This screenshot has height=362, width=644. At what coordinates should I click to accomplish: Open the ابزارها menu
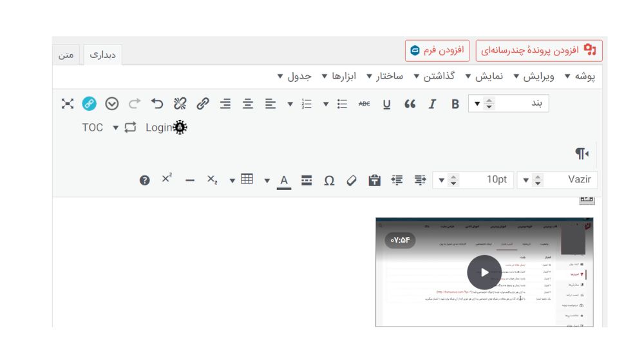click(339, 77)
